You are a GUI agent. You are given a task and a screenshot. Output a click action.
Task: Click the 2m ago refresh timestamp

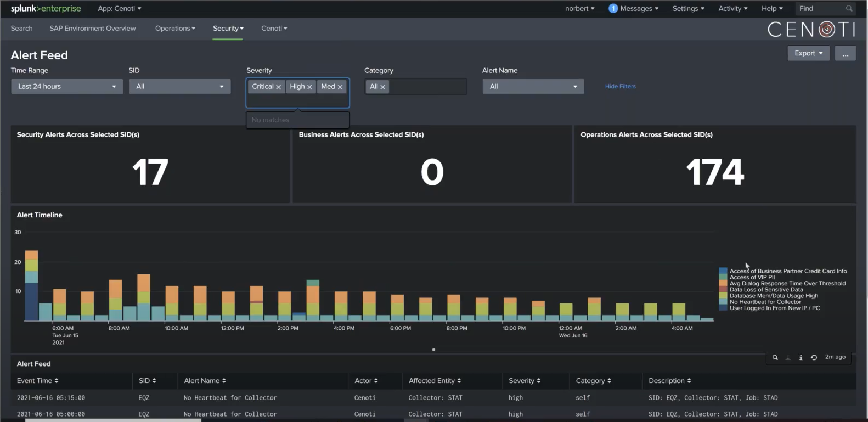point(835,357)
